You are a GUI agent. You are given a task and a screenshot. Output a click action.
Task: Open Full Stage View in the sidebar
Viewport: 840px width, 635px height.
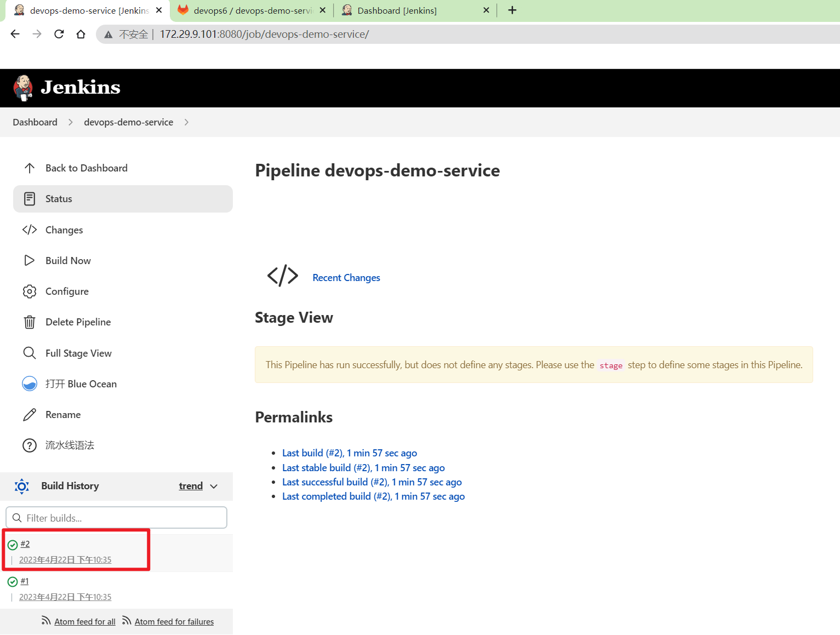point(123,353)
